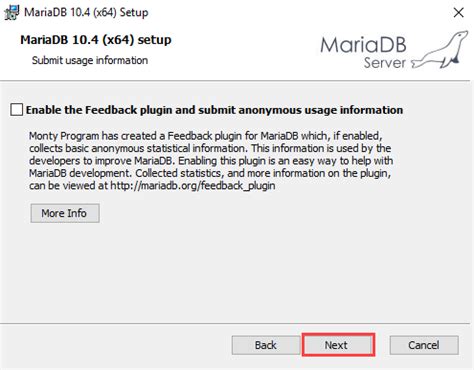Click the mariadb.org/feedback_plugin URL text
The image size is (474, 370).
193,186
